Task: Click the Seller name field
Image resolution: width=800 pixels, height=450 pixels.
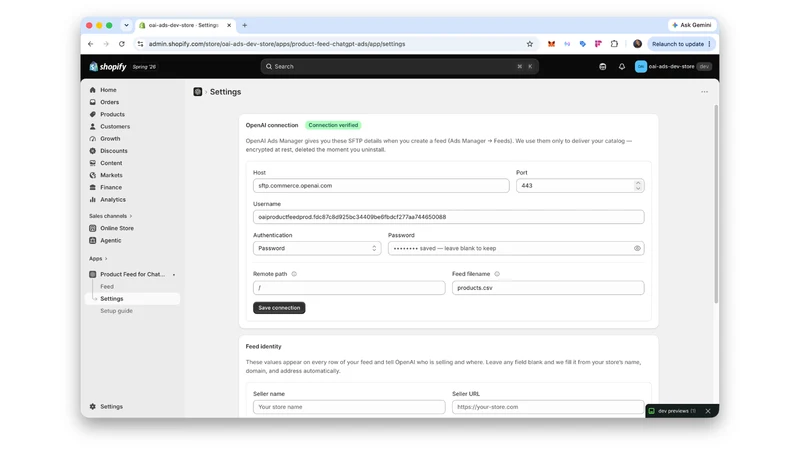Action: (x=349, y=407)
